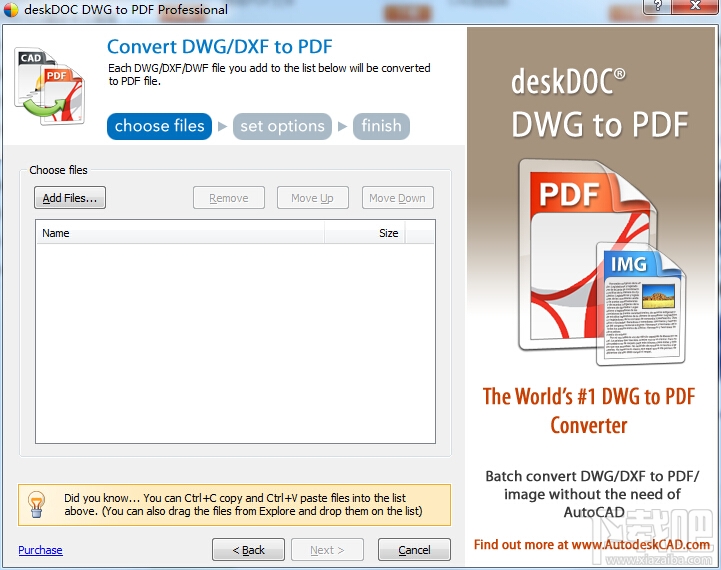Image resolution: width=721 pixels, height=570 pixels.
Task: Click the Add Files... button
Action: (70, 198)
